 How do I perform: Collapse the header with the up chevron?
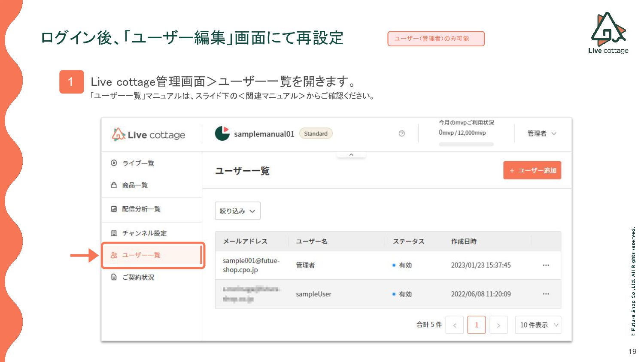coord(351,155)
